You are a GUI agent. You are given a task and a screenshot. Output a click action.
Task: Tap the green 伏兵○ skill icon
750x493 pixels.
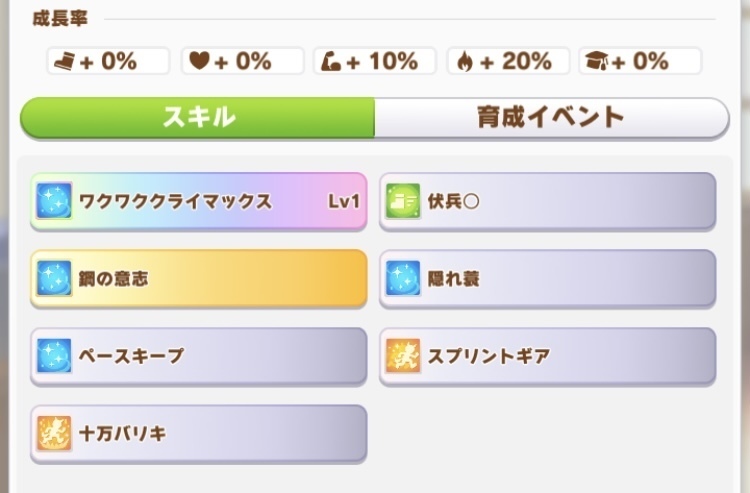click(403, 201)
